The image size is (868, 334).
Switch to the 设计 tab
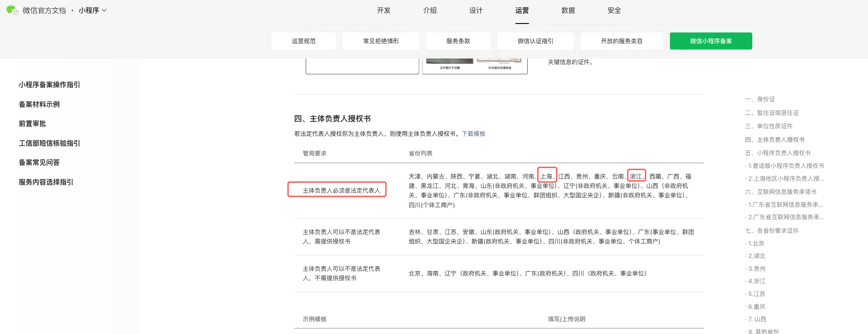[x=476, y=10]
